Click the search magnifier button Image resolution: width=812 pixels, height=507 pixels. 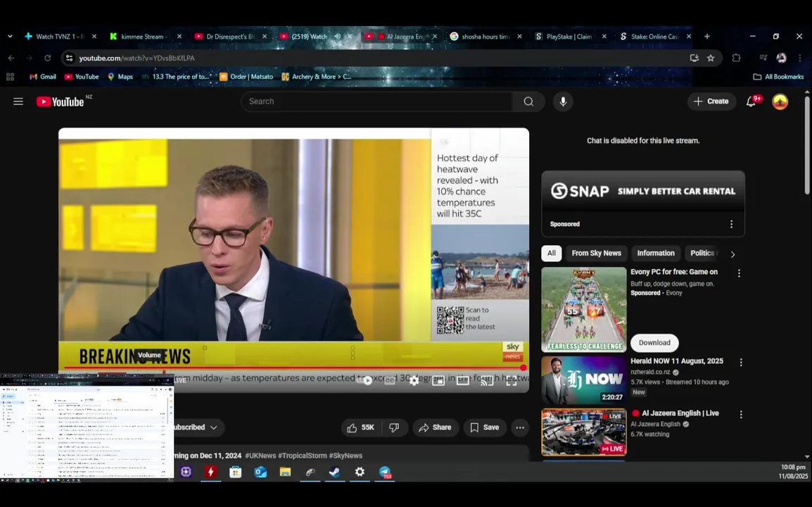(x=528, y=101)
